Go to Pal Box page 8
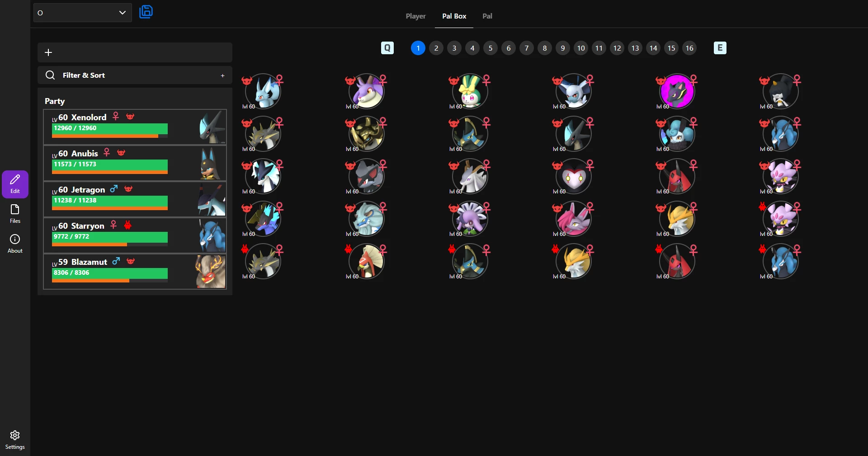The width and height of the screenshot is (868, 456). point(545,48)
